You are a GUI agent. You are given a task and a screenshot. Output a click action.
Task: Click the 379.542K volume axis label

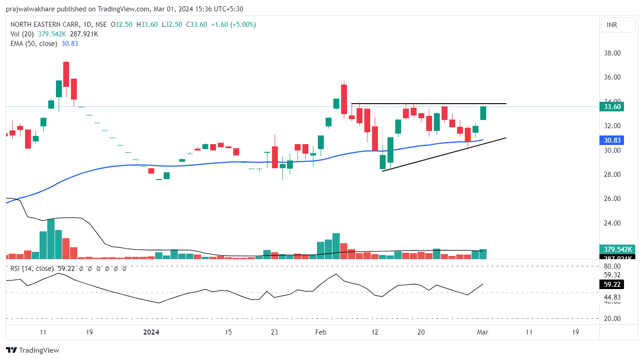point(618,249)
